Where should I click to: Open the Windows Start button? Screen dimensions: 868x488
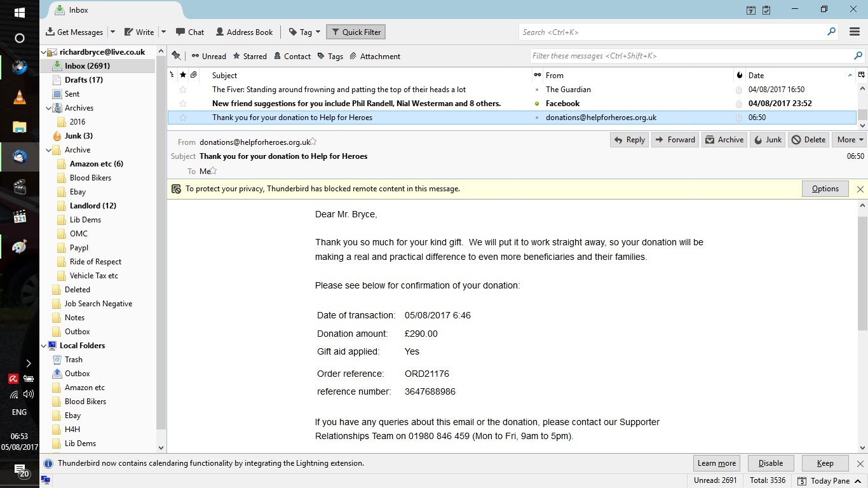[x=19, y=13]
